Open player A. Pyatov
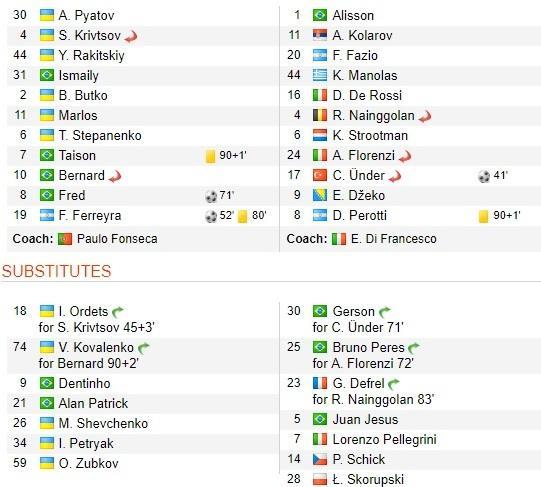 tap(86, 16)
